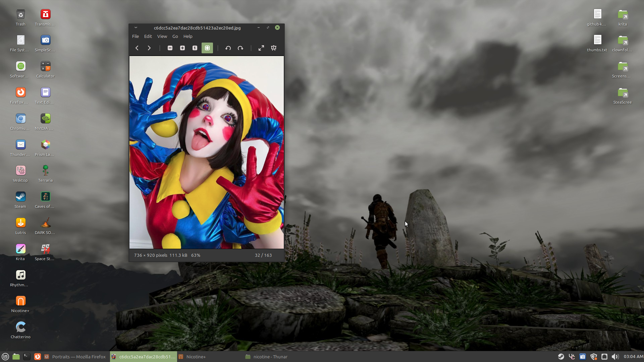Open the Go menu
This screenshot has height=362, width=644.
pos(175,36)
